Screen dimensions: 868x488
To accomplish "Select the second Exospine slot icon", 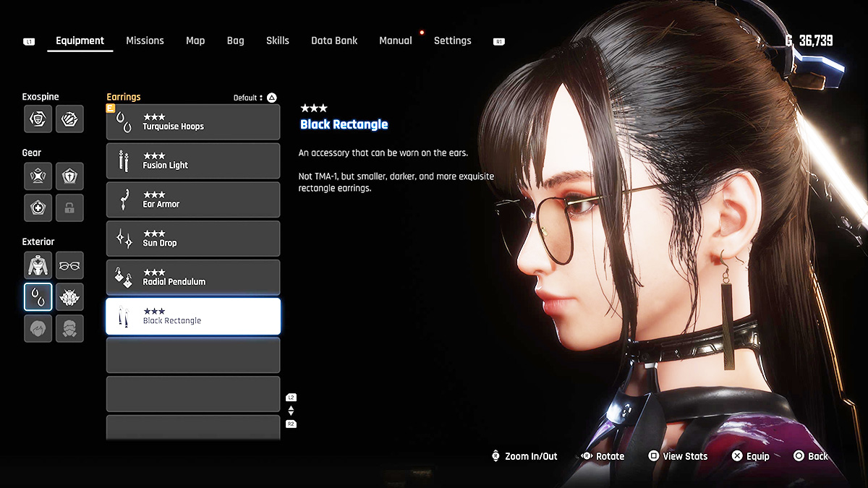I will [69, 119].
